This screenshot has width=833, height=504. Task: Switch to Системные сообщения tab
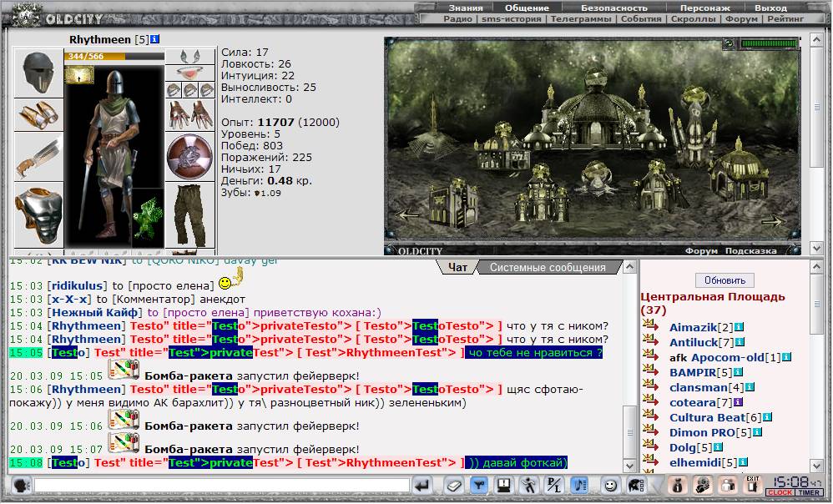coord(548,267)
